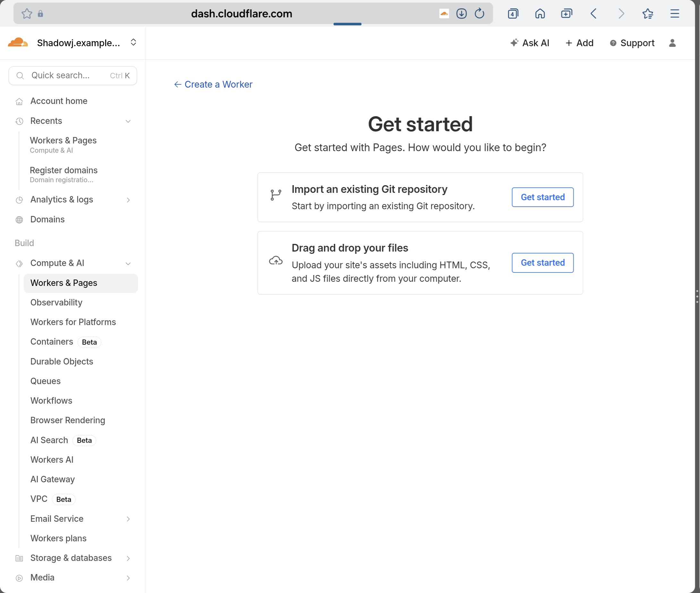Screen dimensions: 700x593
Task: Open the browser hamburger menu
Action: coord(674,13)
